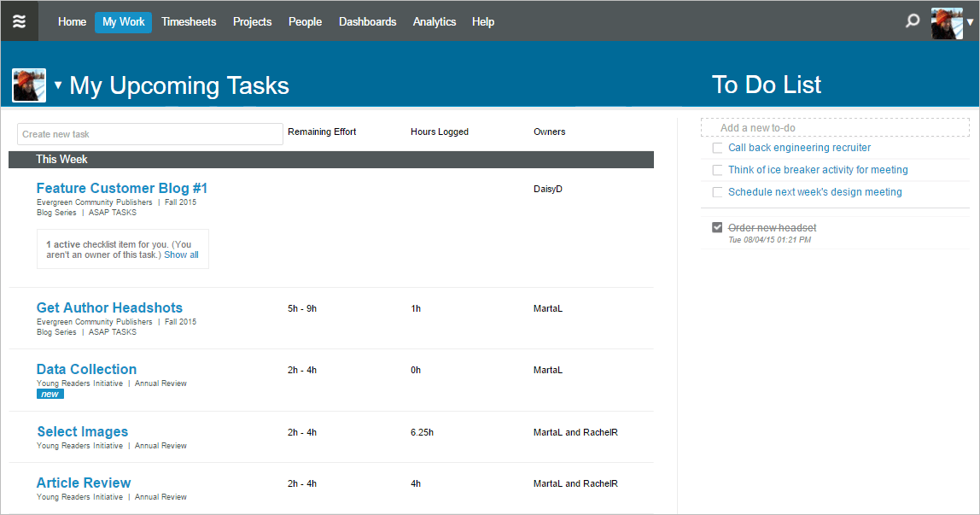Image resolution: width=980 pixels, height=515 pixels.
Task: Click the user avatar in top-right corner
Action: [947, 22]
